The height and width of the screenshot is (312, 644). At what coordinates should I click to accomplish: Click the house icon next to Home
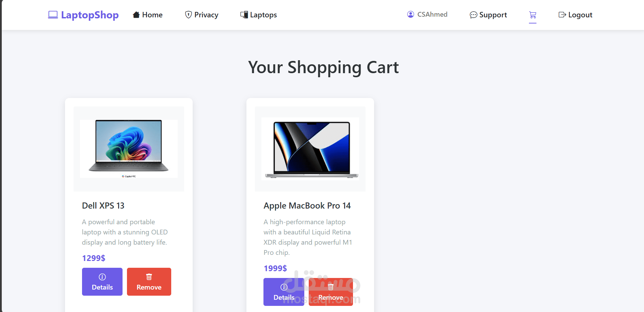(136, 15)
